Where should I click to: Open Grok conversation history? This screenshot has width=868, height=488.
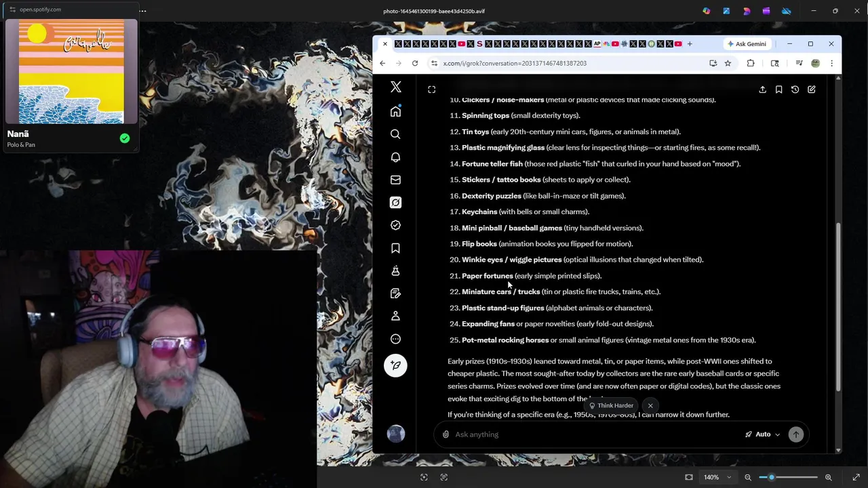pyautogui.click(x=795, y=89)
